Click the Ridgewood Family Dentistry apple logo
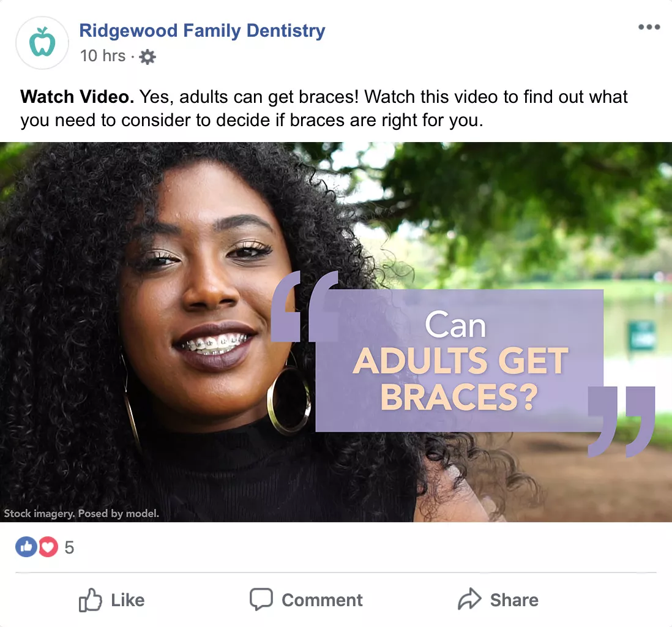This screenshot has width=672, height=627. click(42, 42)
